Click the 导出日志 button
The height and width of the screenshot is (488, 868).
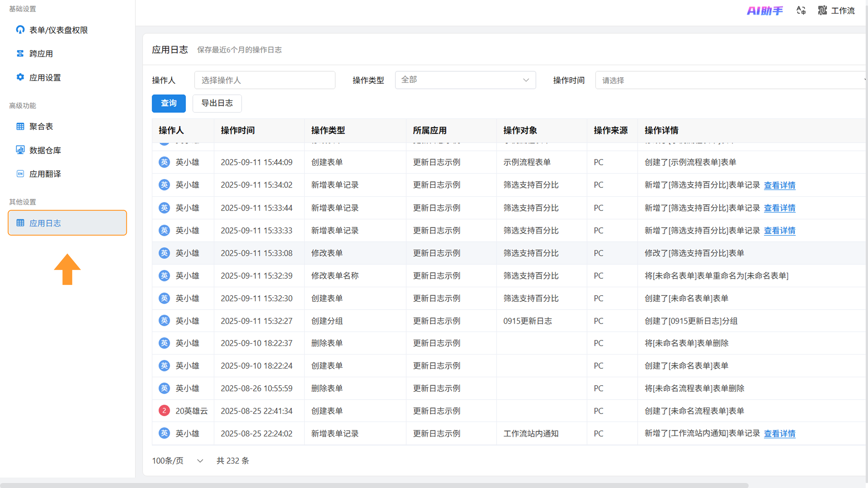coord(217,103)
